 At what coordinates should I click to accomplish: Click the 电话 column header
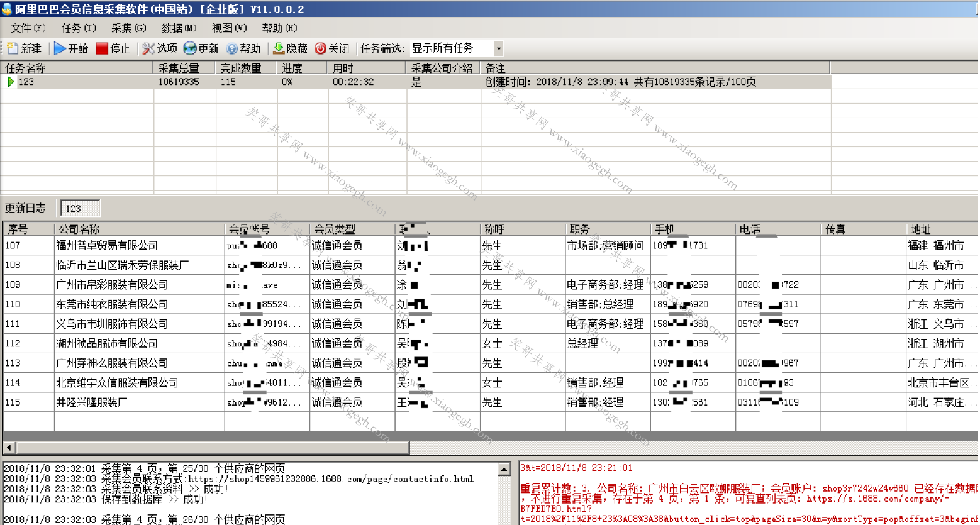point(778,229)
